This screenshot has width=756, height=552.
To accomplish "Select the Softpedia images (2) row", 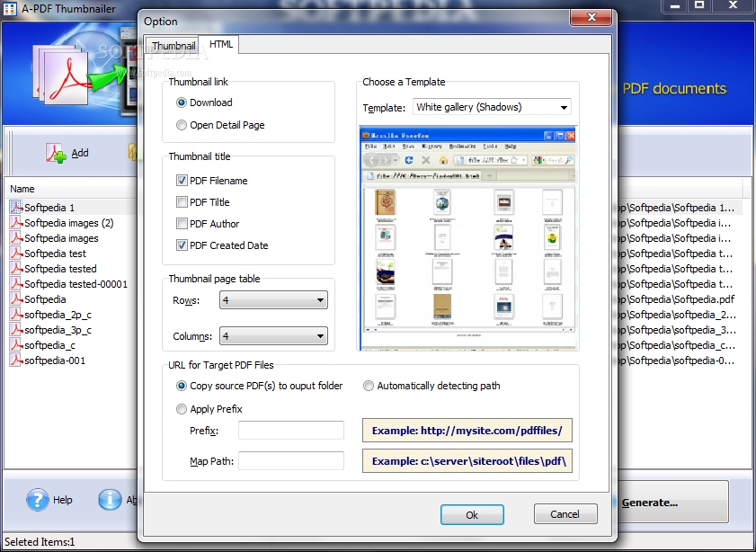I will click(69, 223).
